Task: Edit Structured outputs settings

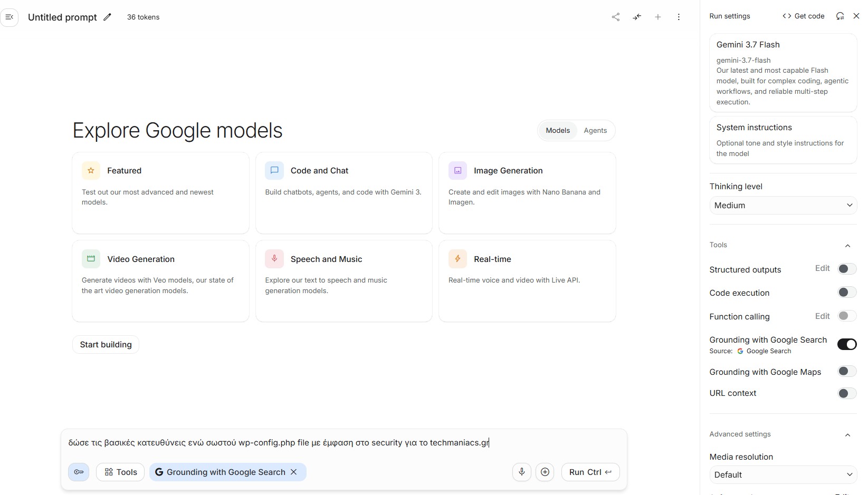Action: (822, 268)
